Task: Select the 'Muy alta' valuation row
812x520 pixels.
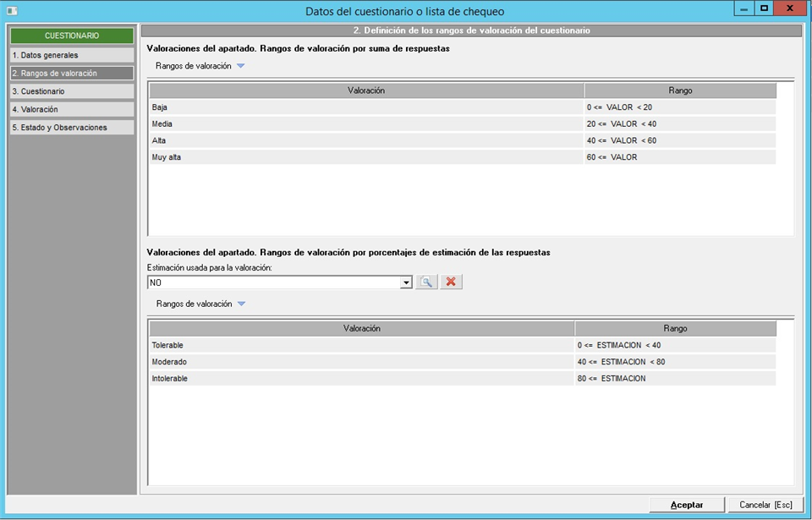Action: pyautogui.click(x=365, y=157)
